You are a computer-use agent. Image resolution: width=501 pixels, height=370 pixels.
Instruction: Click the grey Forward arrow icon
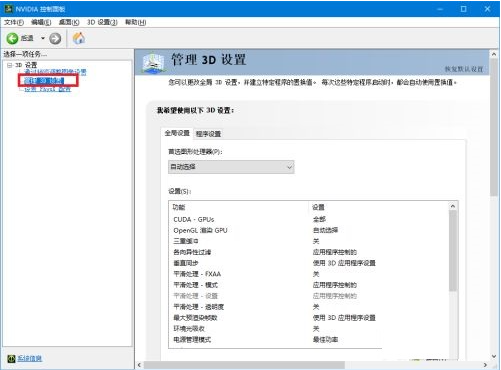pyautogui.click(x=55, y=39)
